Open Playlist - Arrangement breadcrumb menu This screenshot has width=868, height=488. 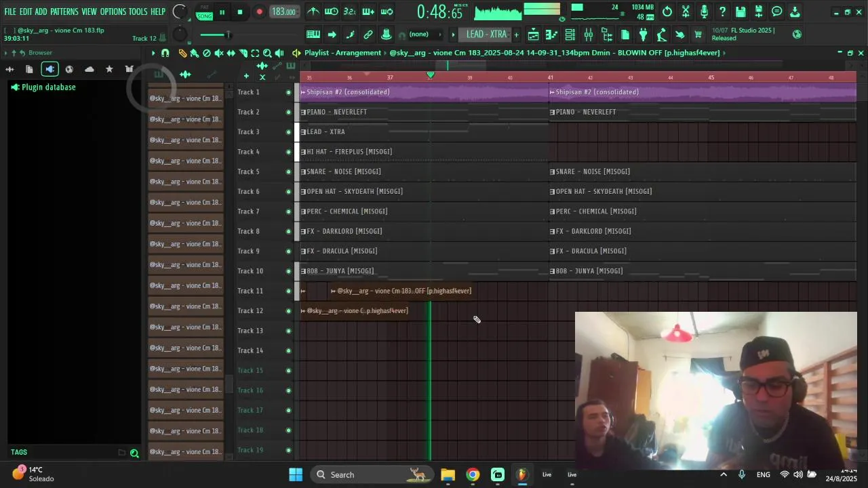[342, 53]
